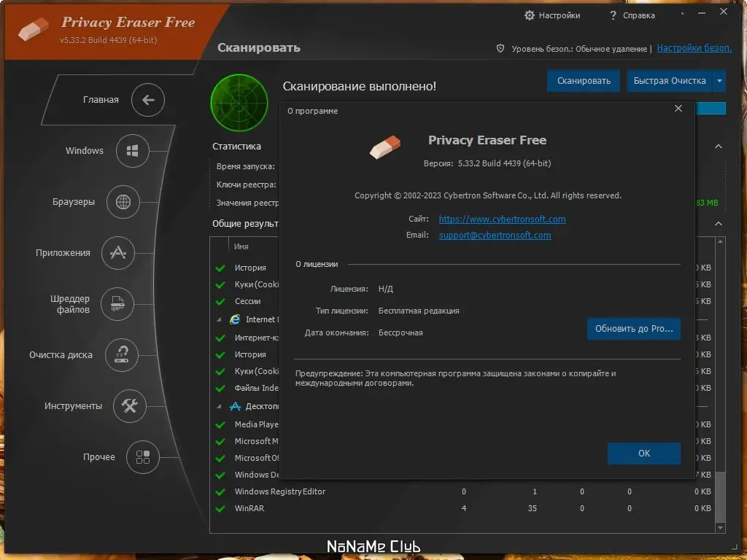Open the Инструменты tools icon

[x=129, y=405]
